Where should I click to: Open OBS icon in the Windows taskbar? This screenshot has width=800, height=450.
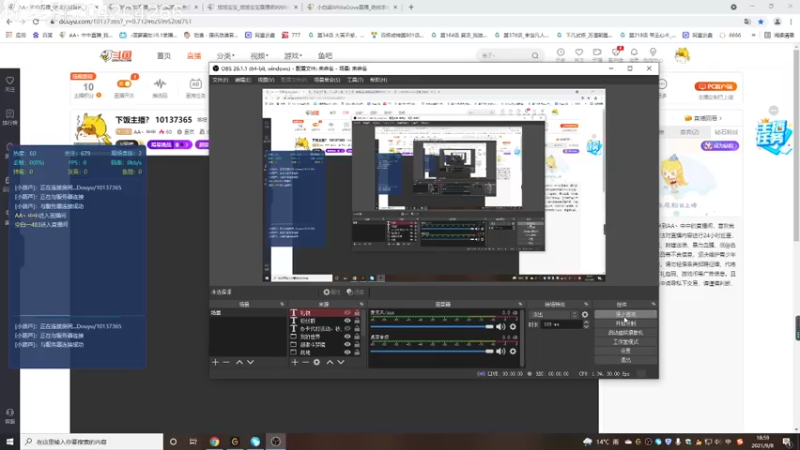pos(276,441)
